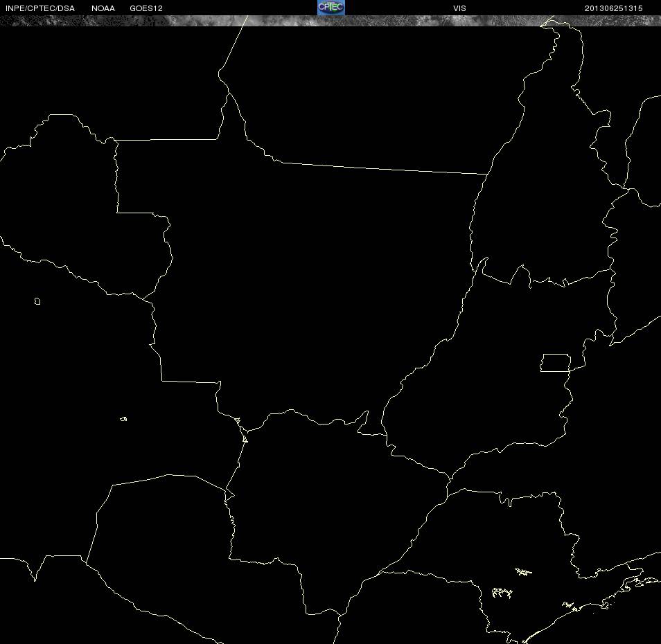Screen dimensions: 661x644
Task: Click the GOES12 satellite label
Action: pos(146,8)
